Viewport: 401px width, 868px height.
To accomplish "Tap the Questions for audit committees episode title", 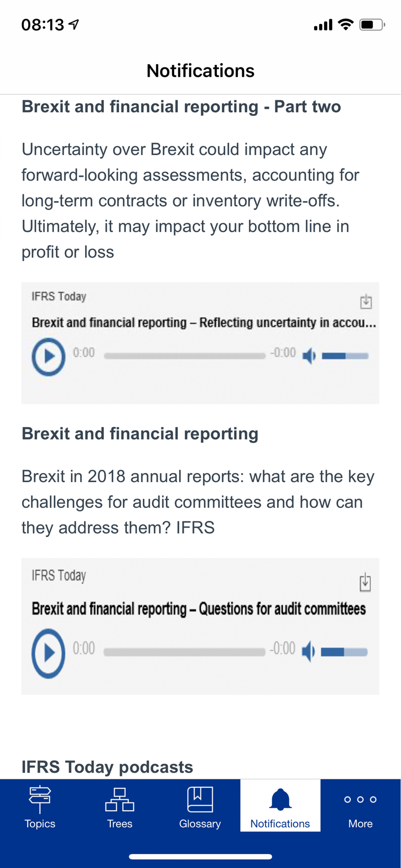I will tap(199, 608).
